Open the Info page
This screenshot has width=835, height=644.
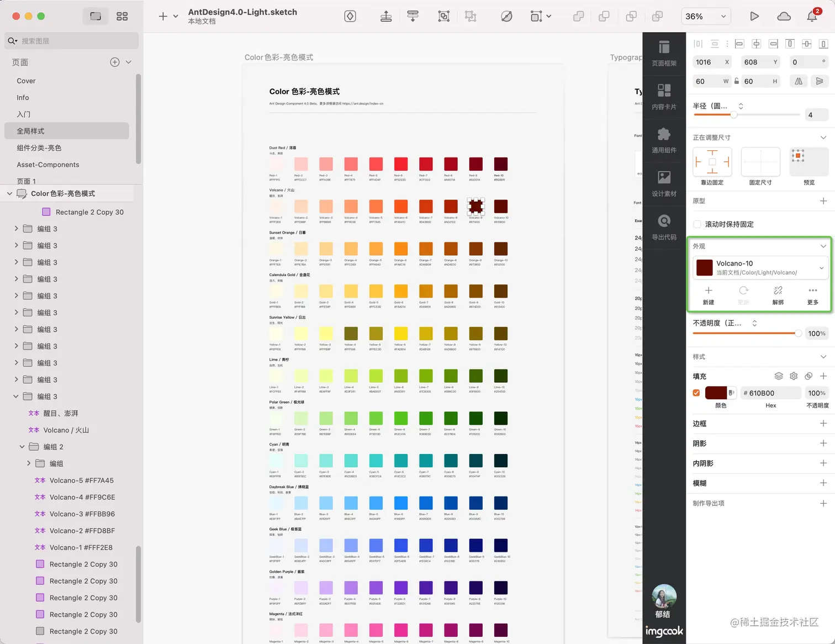(23, 97)
